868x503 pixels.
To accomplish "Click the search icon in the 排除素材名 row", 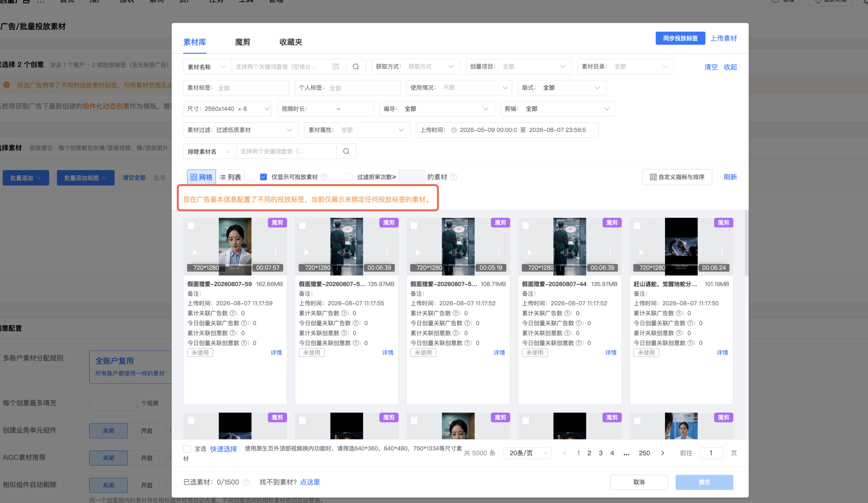I will pyautogui.click(x=346, y=151).
